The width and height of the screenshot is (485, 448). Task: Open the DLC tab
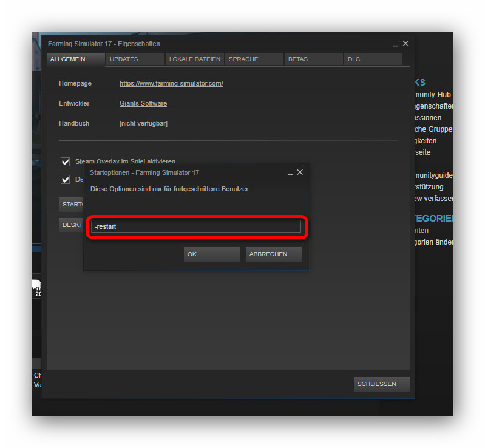[x=373, y=59]
